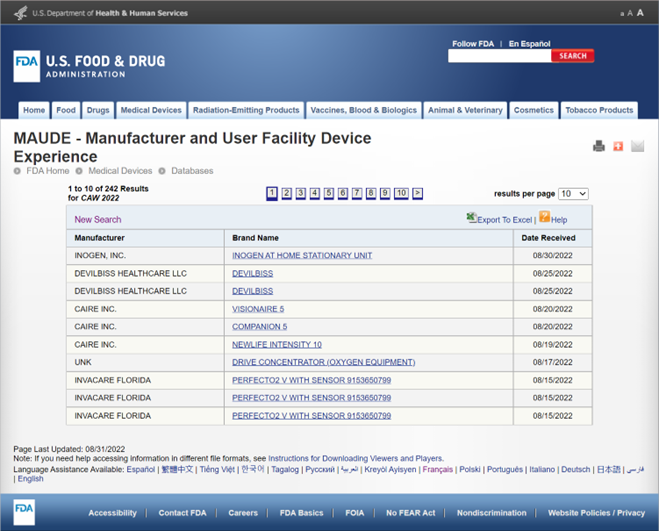The height and width of the screenshot is (531, 659).
Task: Open Website Policies / Privacy link
Action: click(x=596, y=513)
